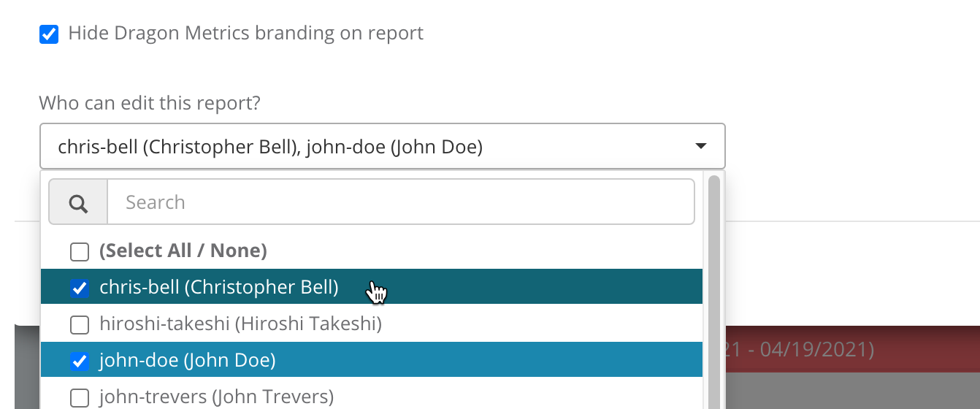This screenshot has height=409, width=980.
Task: Click the dropdown caret arrow
Action: 700,147
